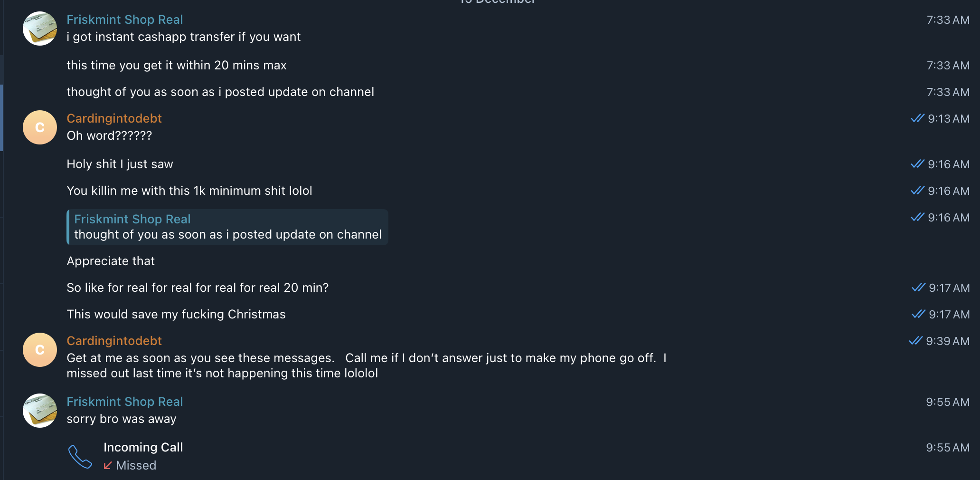Click double-check icon beside 9:39 AM
980x480 pixels.
[x=915, y=341]
